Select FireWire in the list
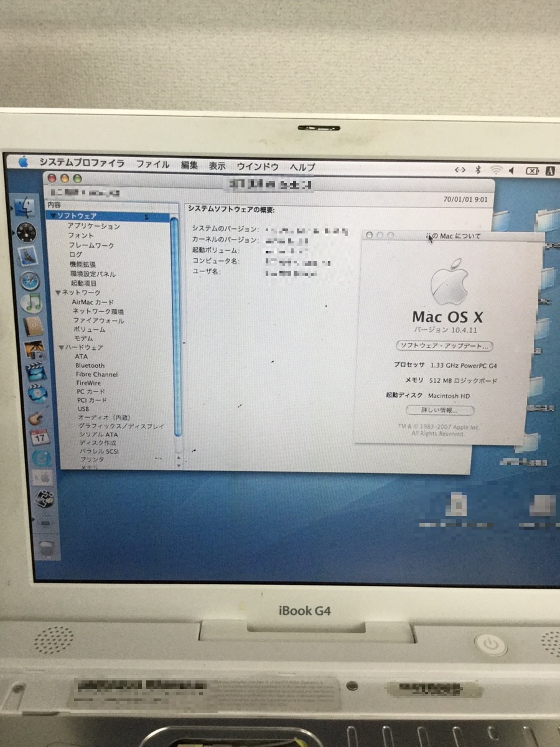This screenshot has height=747, width=560. tap(88, 383)
